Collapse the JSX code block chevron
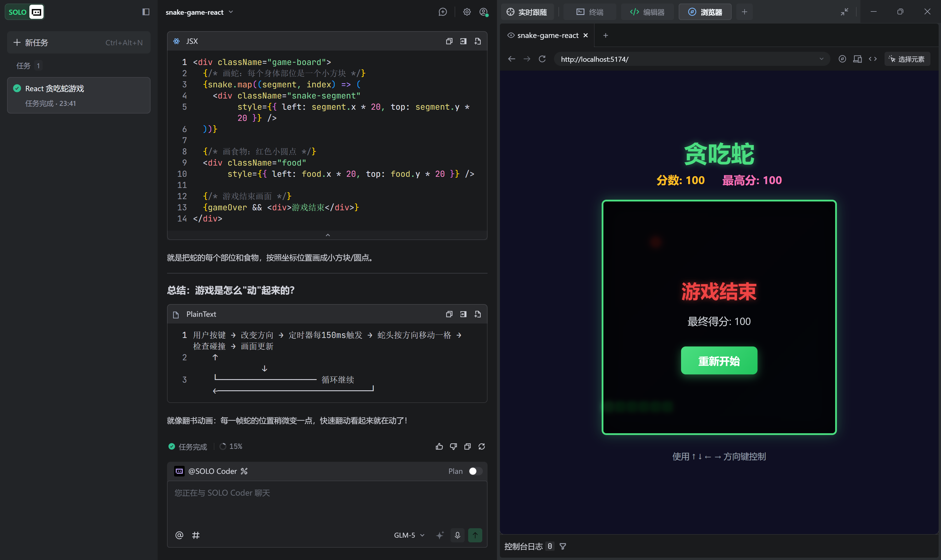Screen dimensions: 941x560 tap(328, 235)
